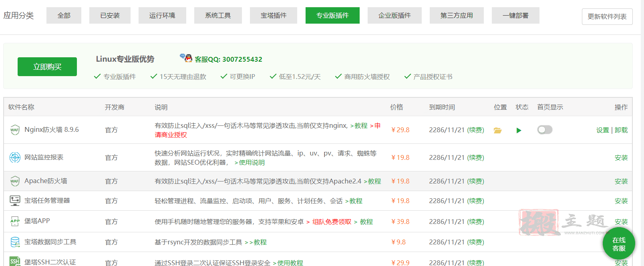Switch to the 第三方应用 tab

pyautogui.click(x=457, y=15)
